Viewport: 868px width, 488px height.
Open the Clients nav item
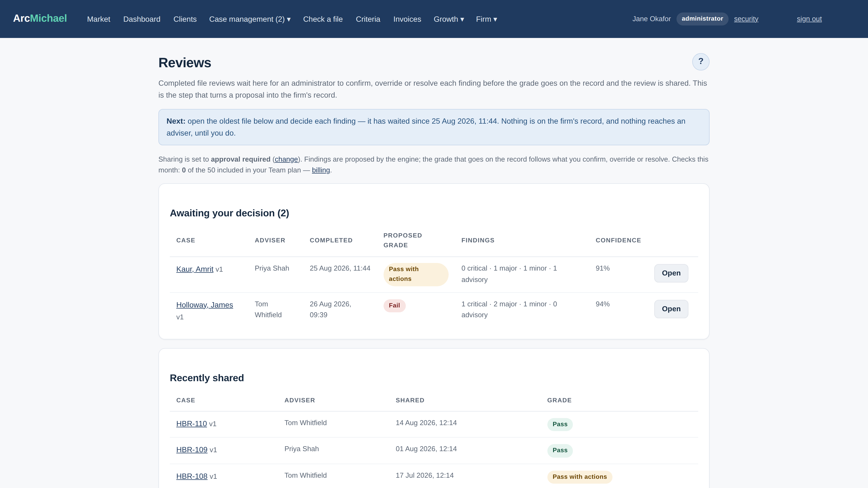(185, 19)
